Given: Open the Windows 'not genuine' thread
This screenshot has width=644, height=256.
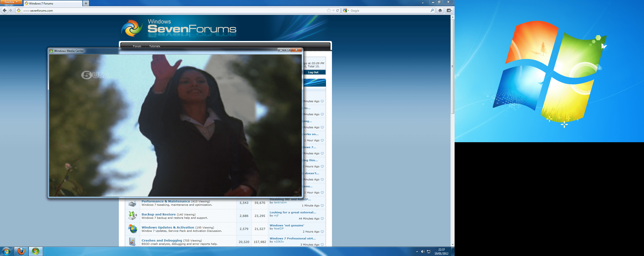Looking at the screenshot, I should coord(287,225).
